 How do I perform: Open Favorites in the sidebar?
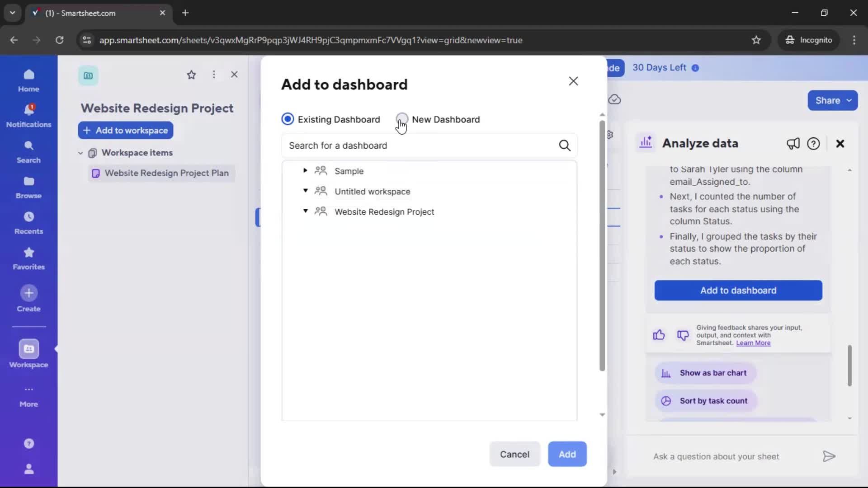coord(28,258)
